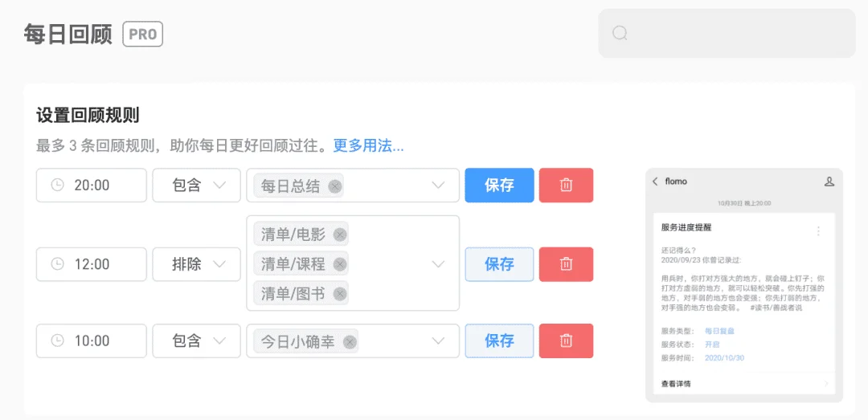868x420 pixels.
Task: Click the 20:00 time picker field
Action: pyautogui.click(x=92, y=186)
